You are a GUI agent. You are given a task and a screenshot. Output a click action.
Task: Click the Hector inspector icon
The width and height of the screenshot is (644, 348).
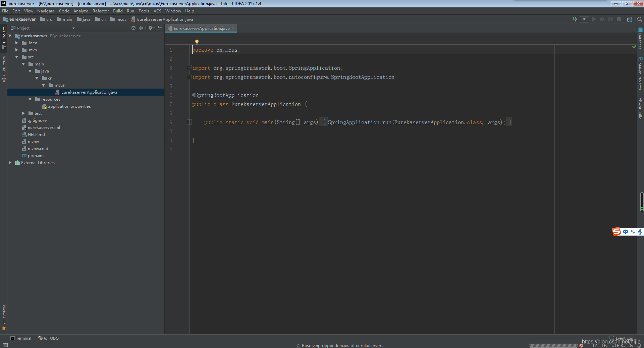point(639,345)
